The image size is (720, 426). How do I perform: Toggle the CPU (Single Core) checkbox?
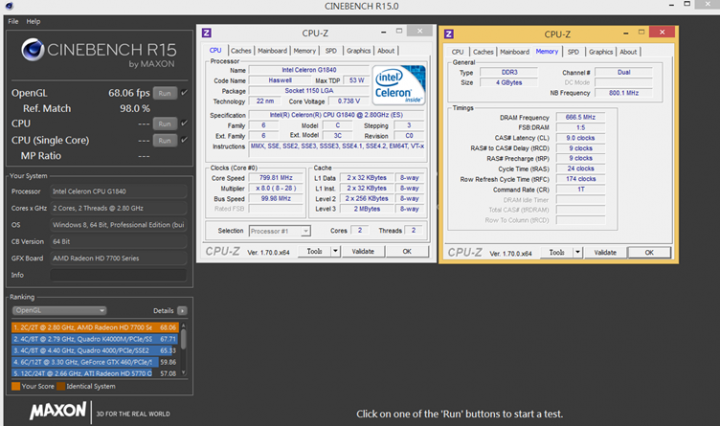click(184, 140)
